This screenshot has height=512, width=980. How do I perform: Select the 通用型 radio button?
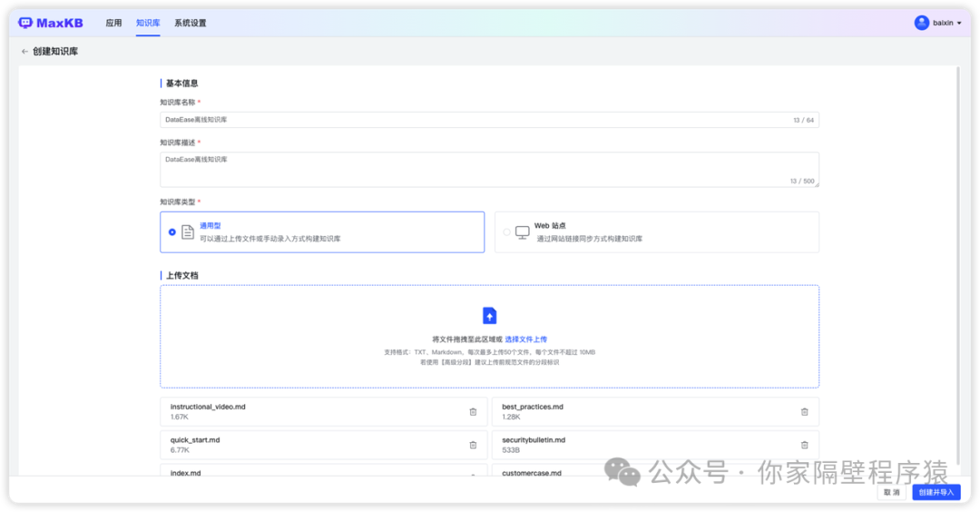pos(172,232)
